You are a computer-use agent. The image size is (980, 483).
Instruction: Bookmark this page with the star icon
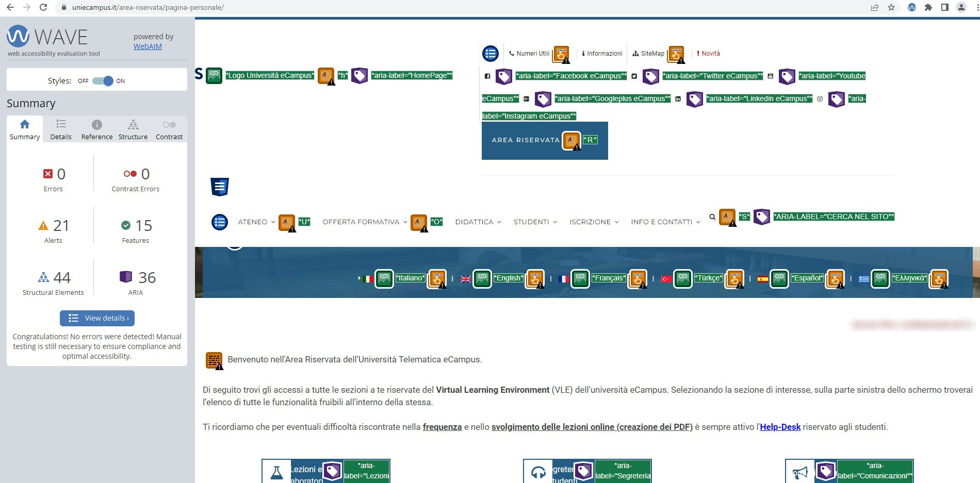pos(891,7)
